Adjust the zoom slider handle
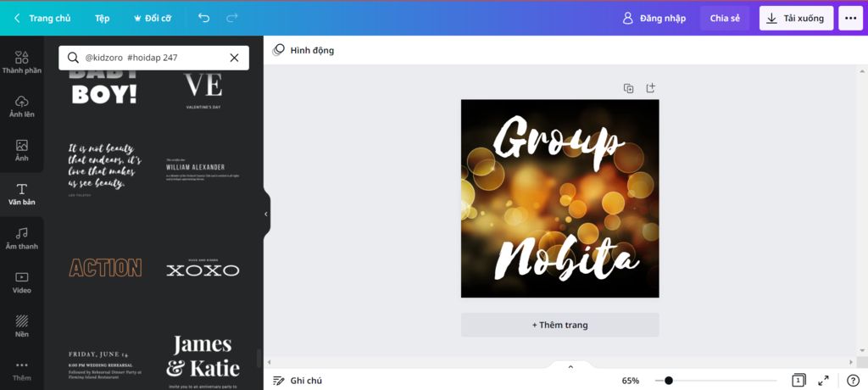This screenshot has height=390, width=868. (669, 381)
